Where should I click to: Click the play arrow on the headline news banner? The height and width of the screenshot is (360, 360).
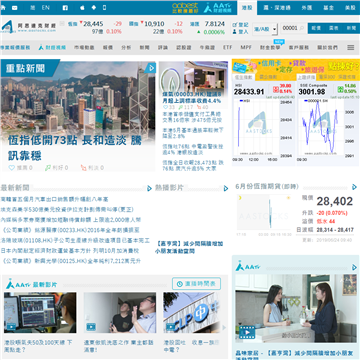151,68
